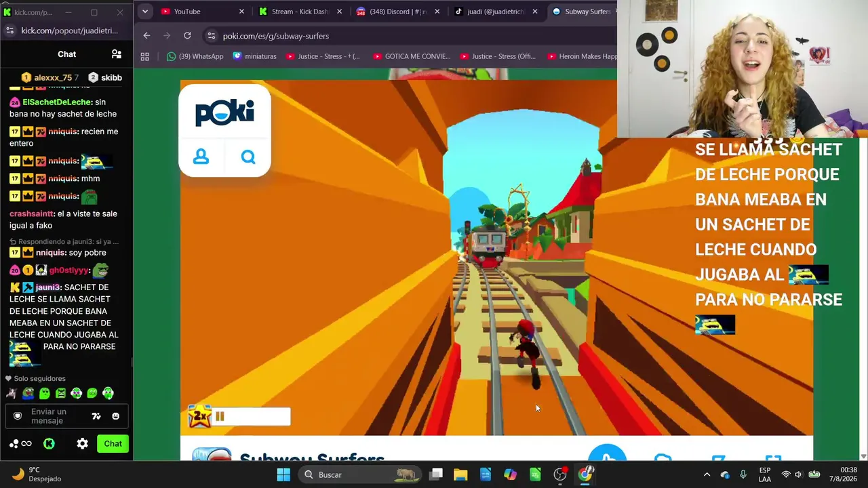This screenshot has width=868, height=488.
Task: Switch to the Discord tab
Action: click(397, 12)
